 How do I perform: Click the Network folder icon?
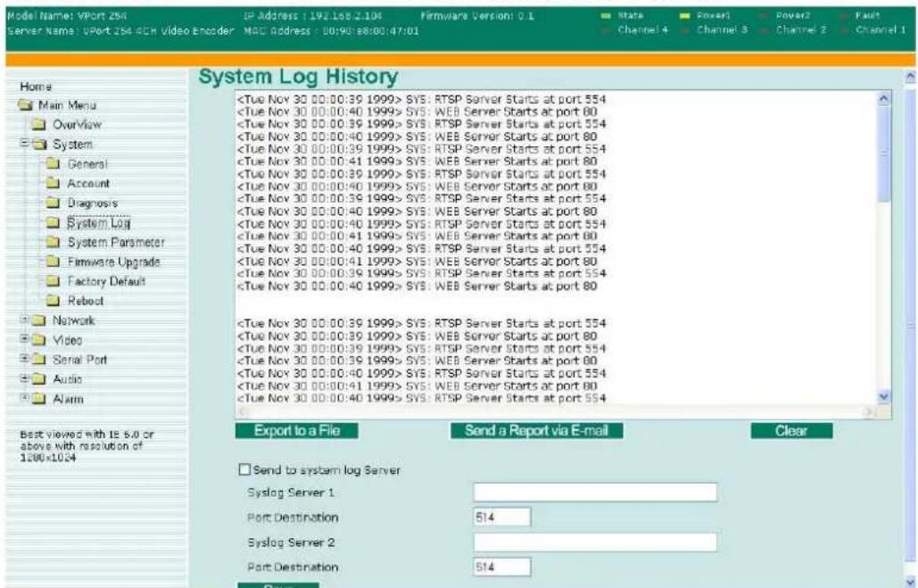coord(39,320)
